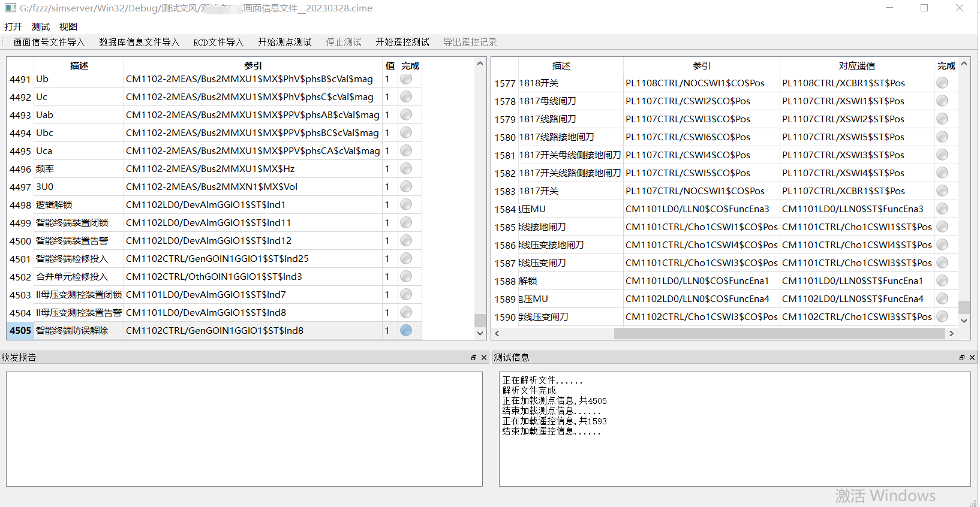Screen dimensions: 980x507
Task: Click left table scroll down arrow
Action: 480,333
